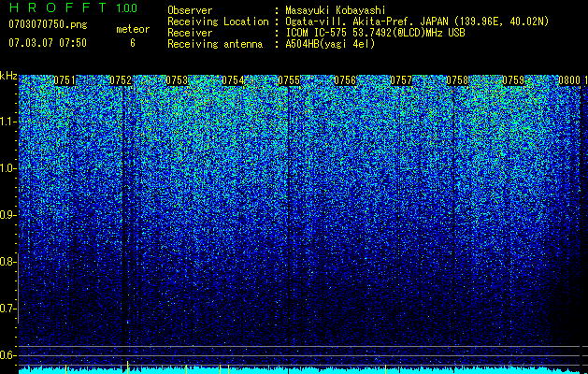Select the file name 0703070750.png
Screen dimensions: 588x374
pyautogui.click(x=48, y=24)
